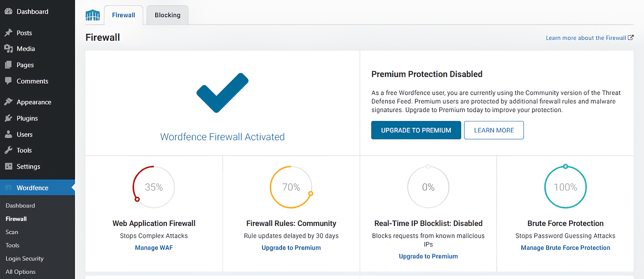Click the Media icon in sidebar
Image resolution: width=644 pixels, height=279 pixels.
point(8,49)
